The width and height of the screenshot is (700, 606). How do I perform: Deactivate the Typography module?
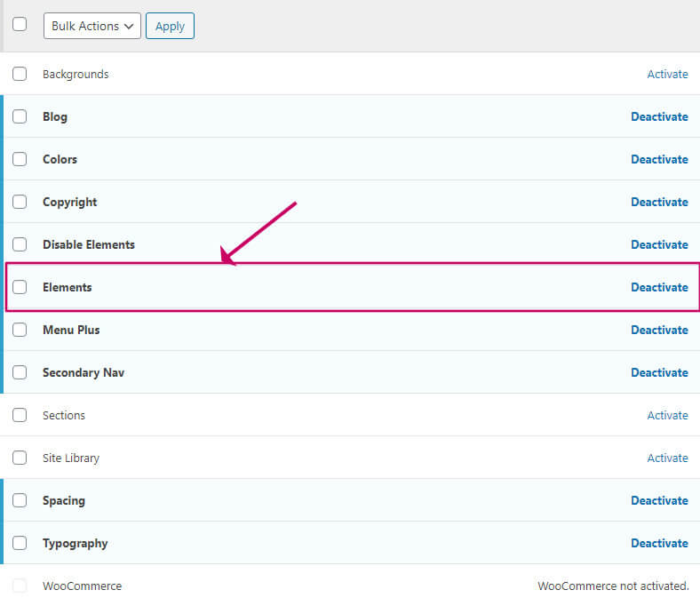659,543
